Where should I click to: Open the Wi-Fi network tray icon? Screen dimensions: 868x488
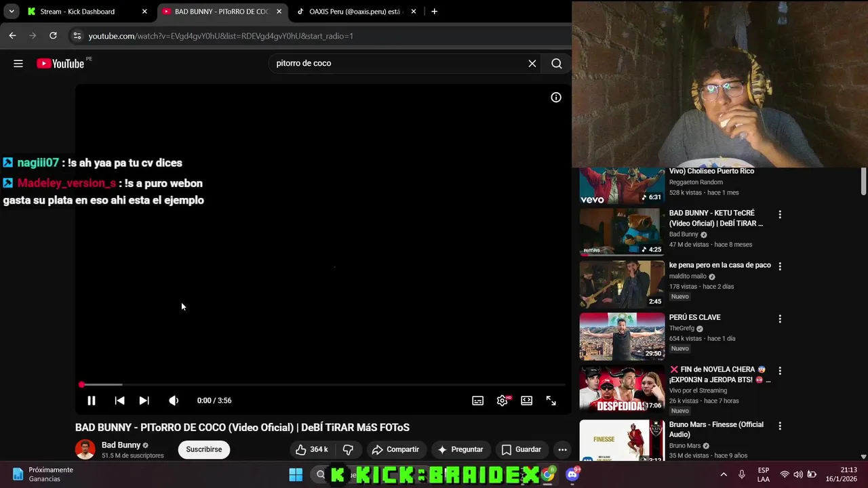(x=785, y=474)
